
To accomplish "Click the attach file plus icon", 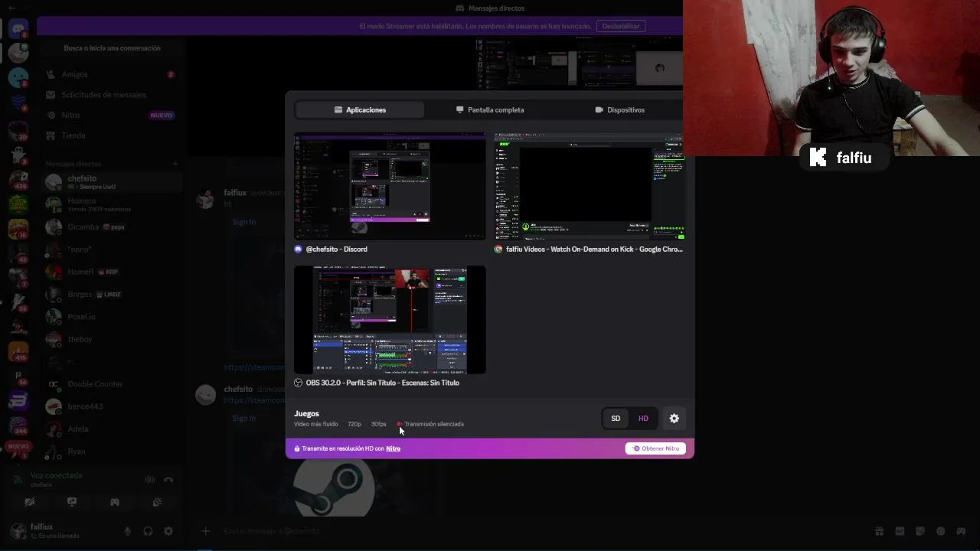I will 205,531.
